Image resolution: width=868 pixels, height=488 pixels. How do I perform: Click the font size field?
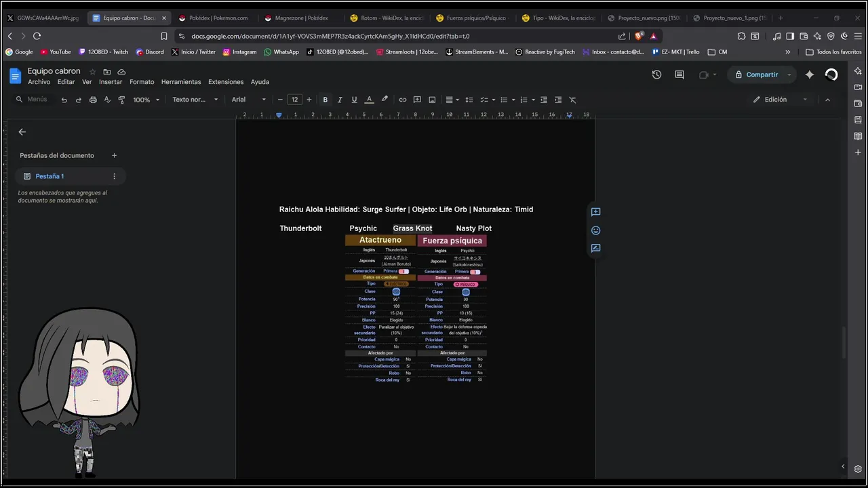pos(294,100)
